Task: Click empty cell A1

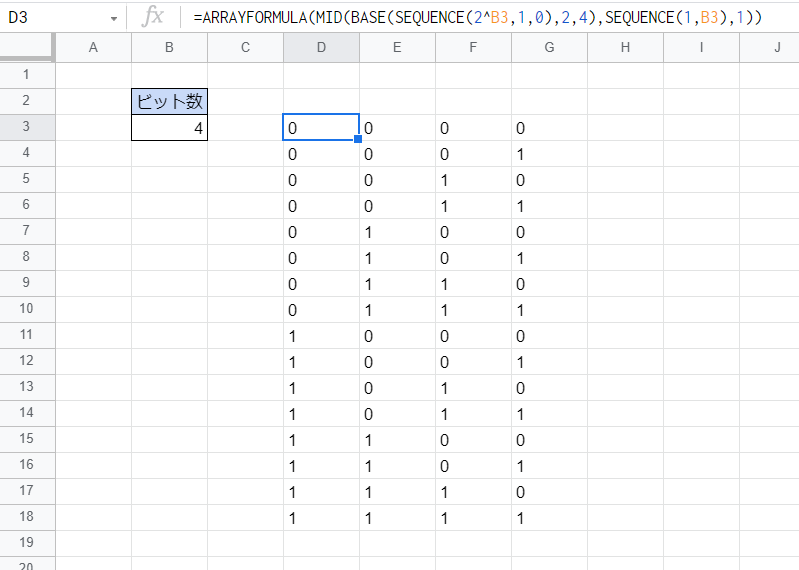Action: click(93, 75)
